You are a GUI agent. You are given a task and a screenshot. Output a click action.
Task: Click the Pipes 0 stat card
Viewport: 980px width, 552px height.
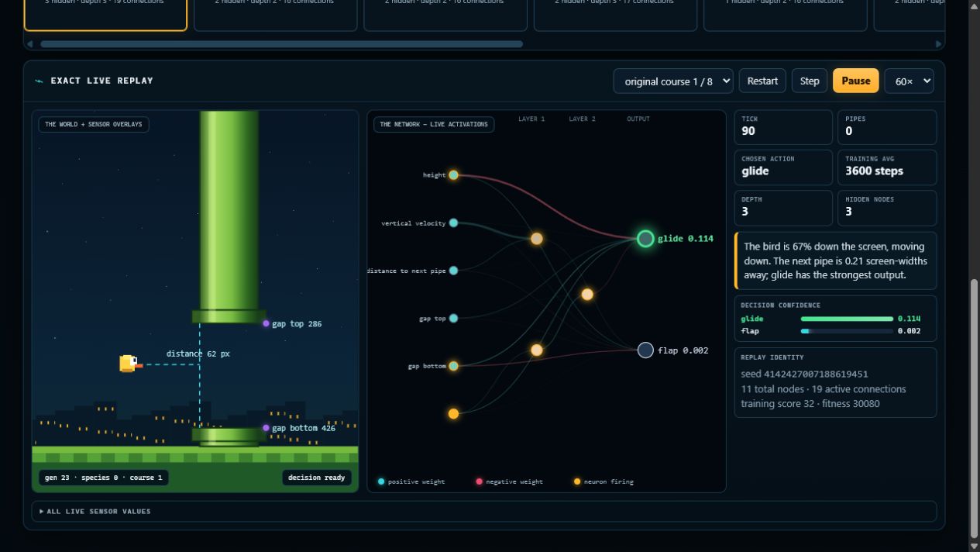point(887,127)
